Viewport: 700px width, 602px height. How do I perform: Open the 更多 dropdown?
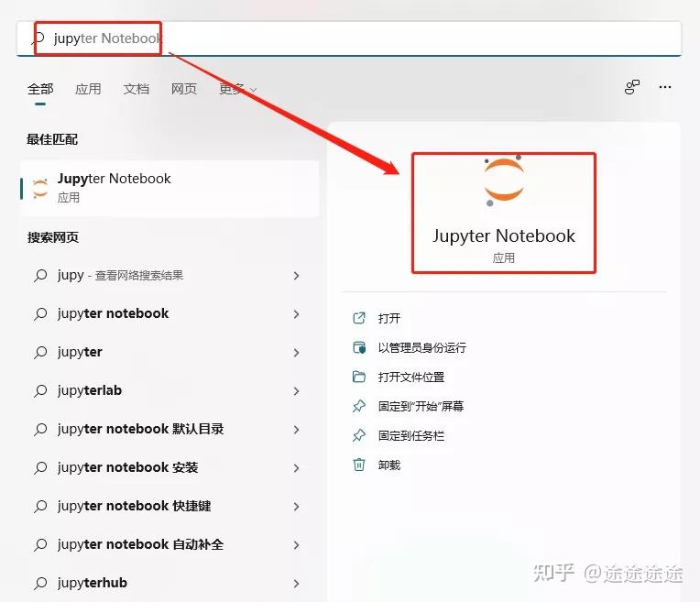[x=237, y=89]
